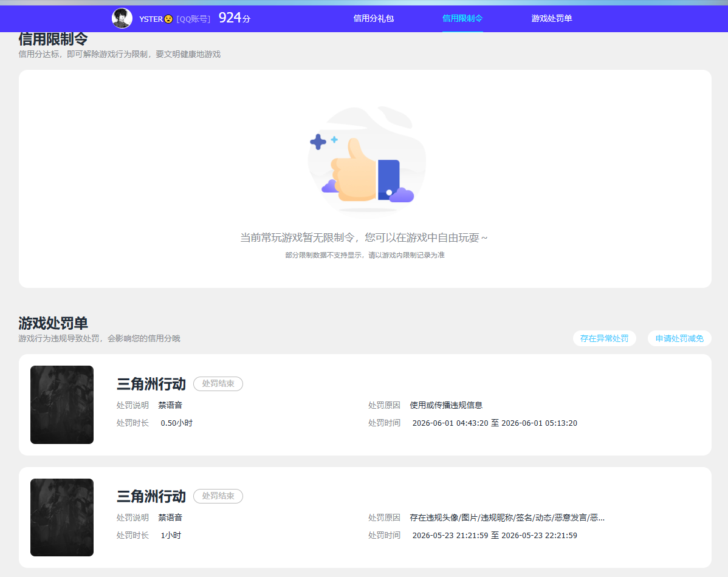Click 处罚结束 badge on the 1小时 penalty
Screen dimensions: 728x577
tap(218, 496)
